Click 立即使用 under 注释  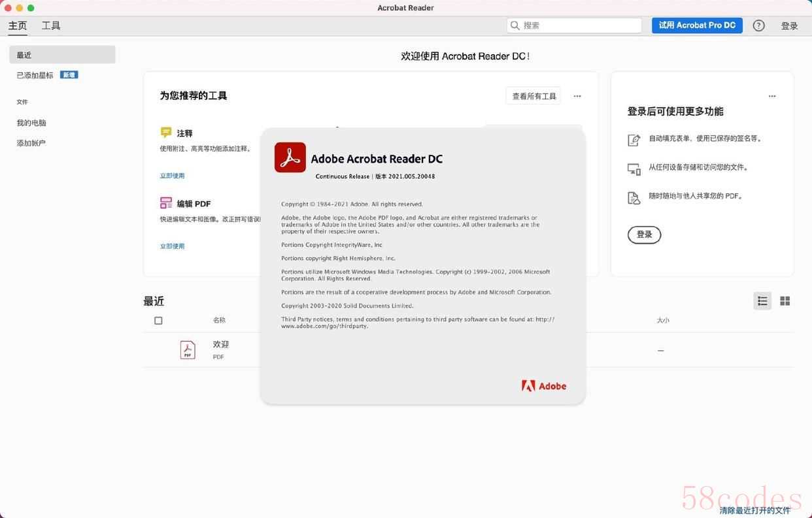click(173, 176)
